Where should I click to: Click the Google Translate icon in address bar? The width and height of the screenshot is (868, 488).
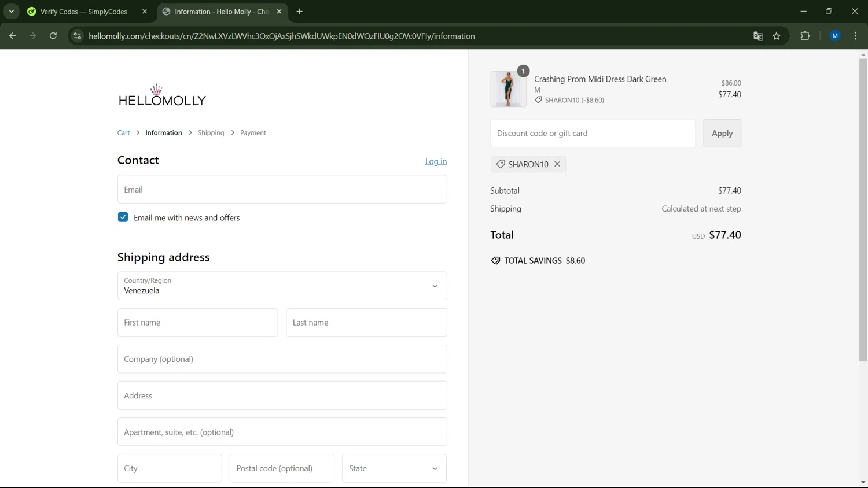[758, 36]
